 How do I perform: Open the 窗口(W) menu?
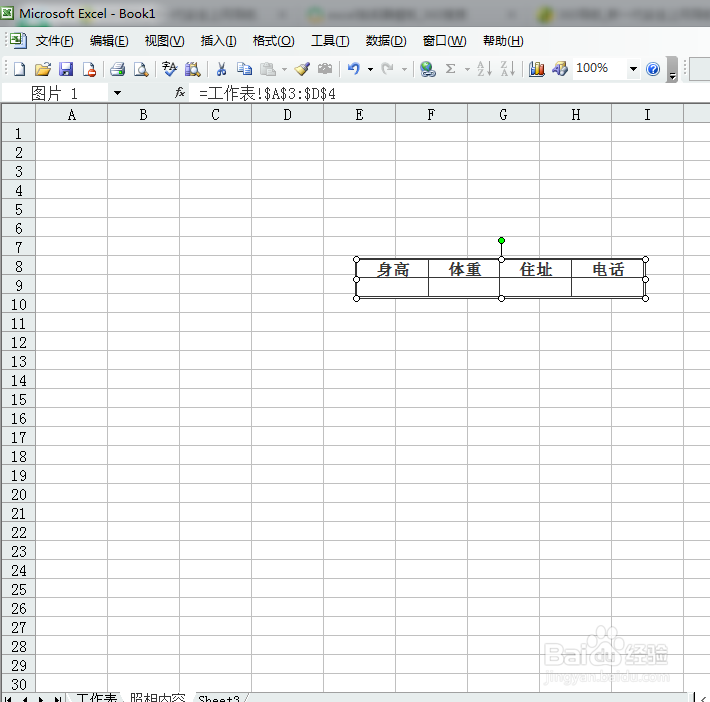[444, 41]
